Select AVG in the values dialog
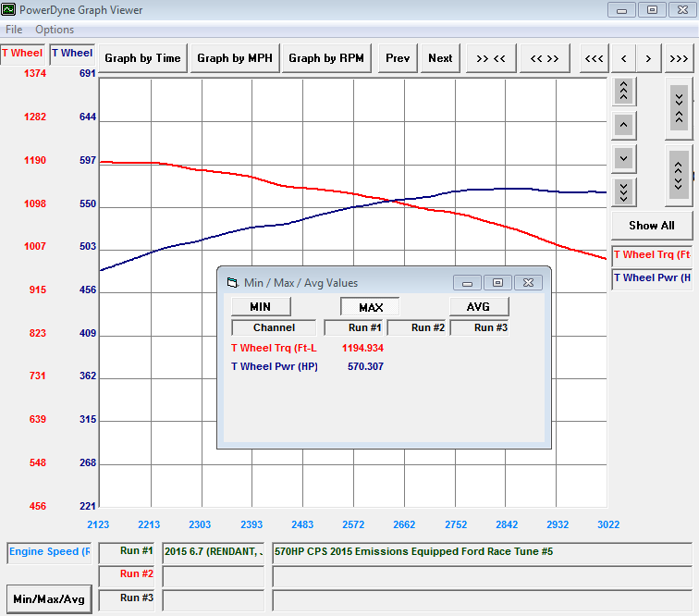The width and height of the screenshot is (699, 616). pyautogui.click(x=479, y=307)
